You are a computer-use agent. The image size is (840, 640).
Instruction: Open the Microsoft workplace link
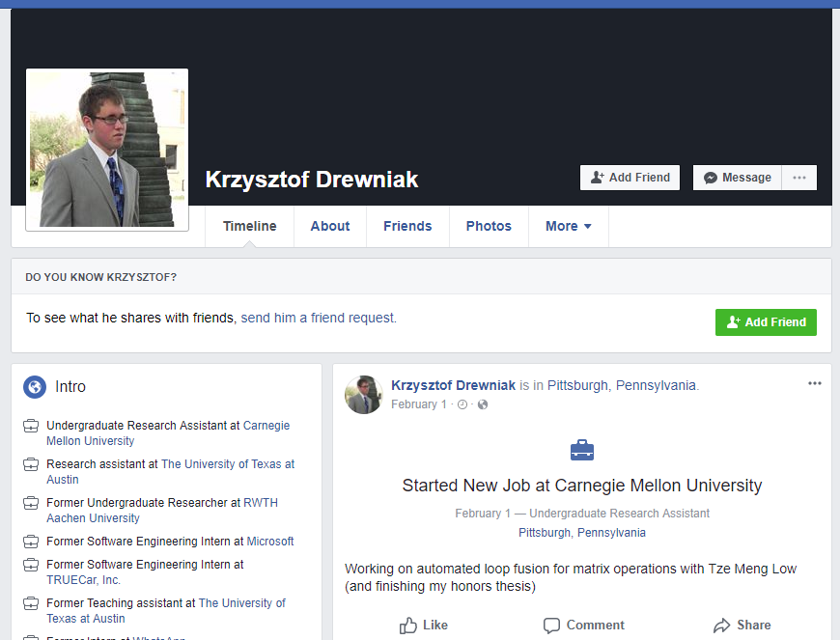coord(270,541)
